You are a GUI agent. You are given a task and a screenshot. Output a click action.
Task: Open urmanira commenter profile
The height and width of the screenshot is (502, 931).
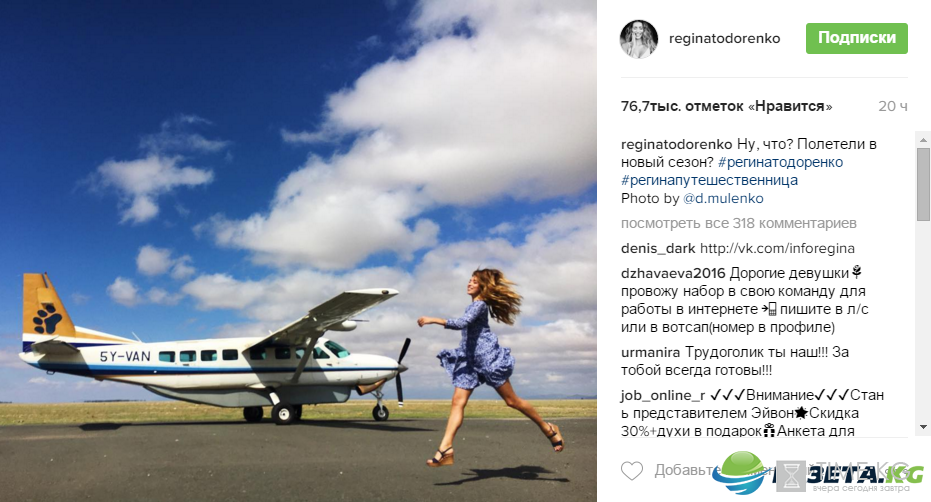650,352
